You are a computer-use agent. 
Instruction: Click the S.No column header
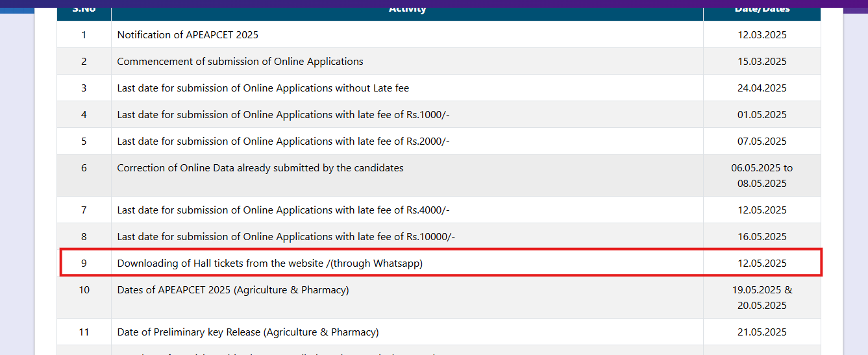(x=84, y=10)
